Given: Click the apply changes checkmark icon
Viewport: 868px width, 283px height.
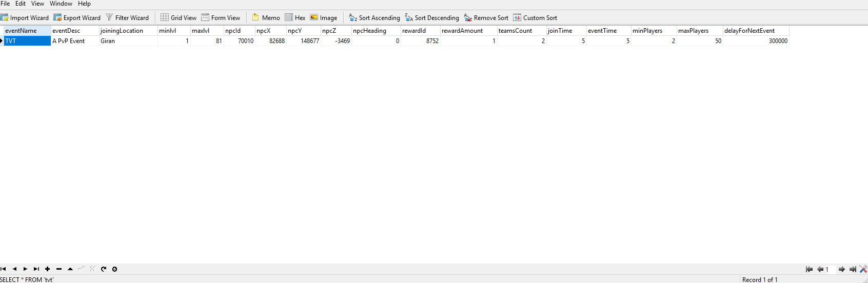Looking at the screenshot, I should 81,269.
